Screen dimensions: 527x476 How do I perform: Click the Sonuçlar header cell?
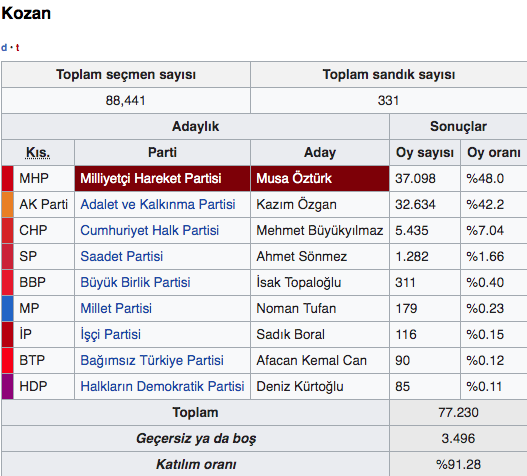(458, 127)
